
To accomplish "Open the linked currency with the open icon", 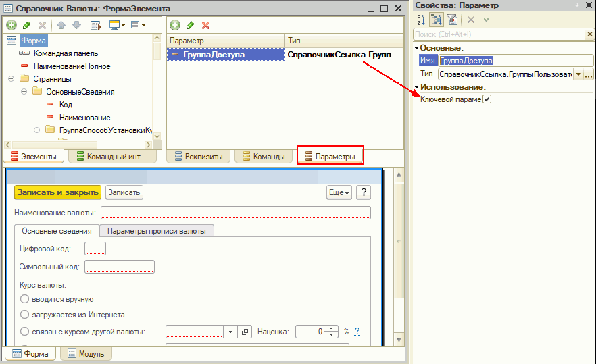I will [x=245, y=332].
